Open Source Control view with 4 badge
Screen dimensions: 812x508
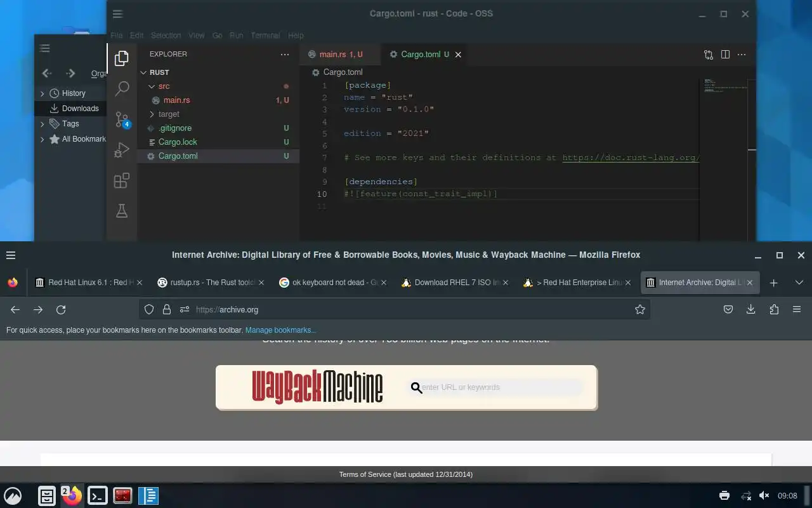(122, 119)
